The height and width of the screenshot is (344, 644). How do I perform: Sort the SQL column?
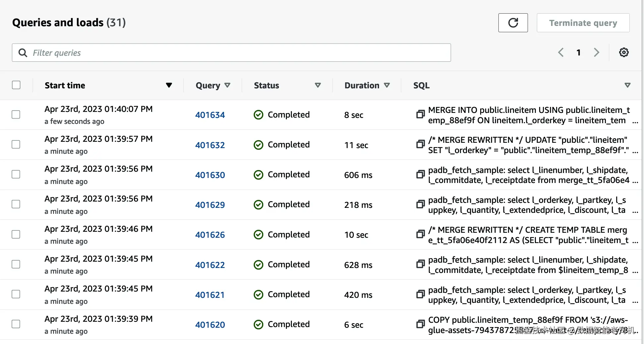(627, 85)
